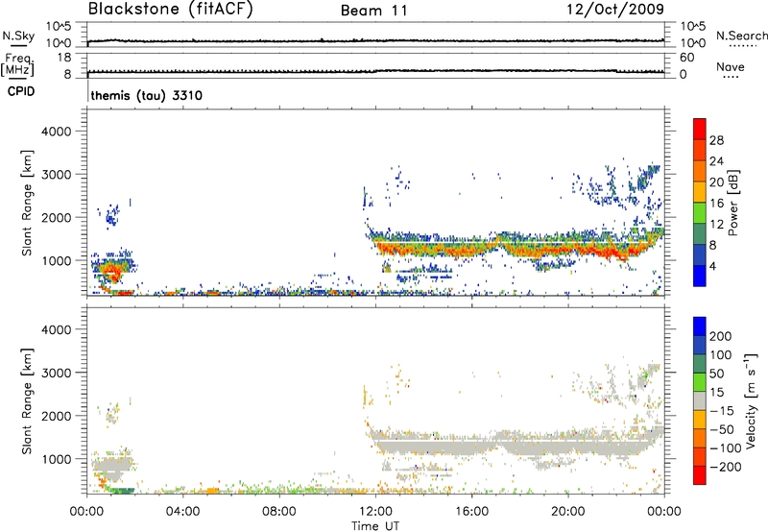The height and width of the screenshot is (532, 768).
Task: Click the "20:00" time tick label
Action: [568, 512]
